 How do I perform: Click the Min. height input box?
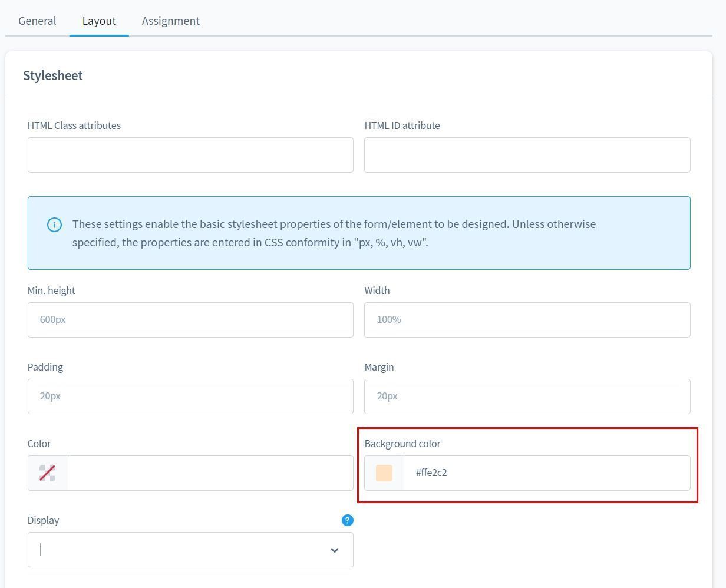click(x=190, y=320)
